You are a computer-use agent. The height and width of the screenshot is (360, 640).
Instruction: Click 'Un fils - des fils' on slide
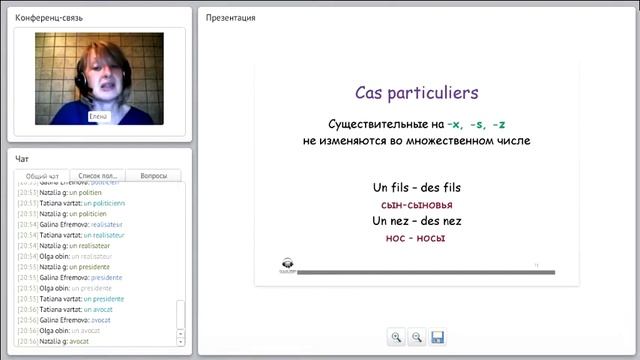pyautogui.click(x=417, y=188)
